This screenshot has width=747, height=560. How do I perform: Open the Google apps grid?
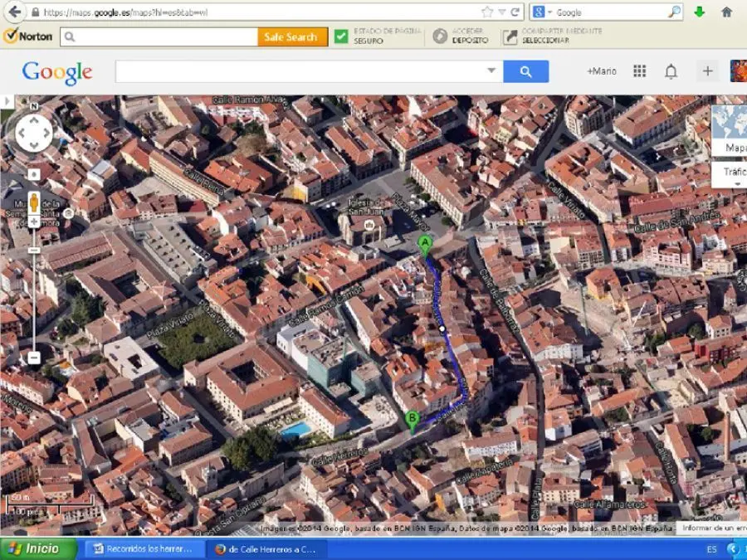tap(639, 71)
